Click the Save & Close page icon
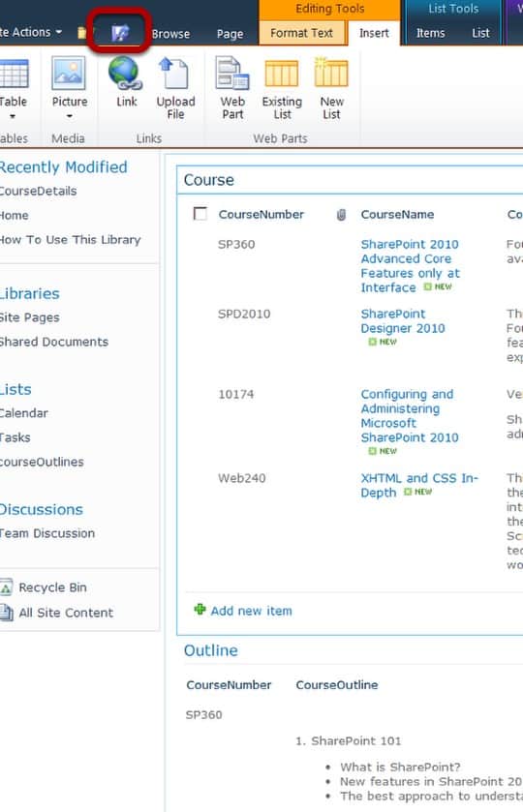 (120, 34)
